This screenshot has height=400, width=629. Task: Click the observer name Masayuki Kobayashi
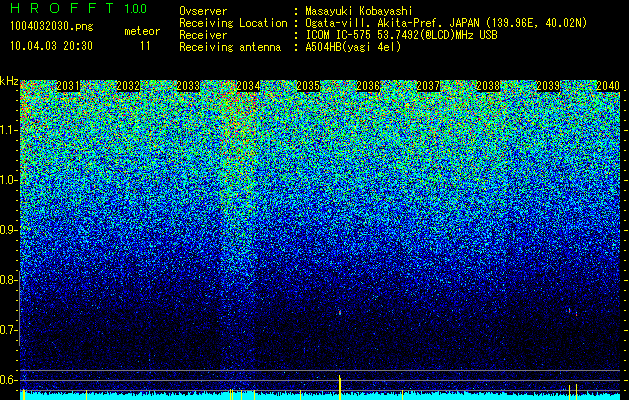click(x=359, y=11)
